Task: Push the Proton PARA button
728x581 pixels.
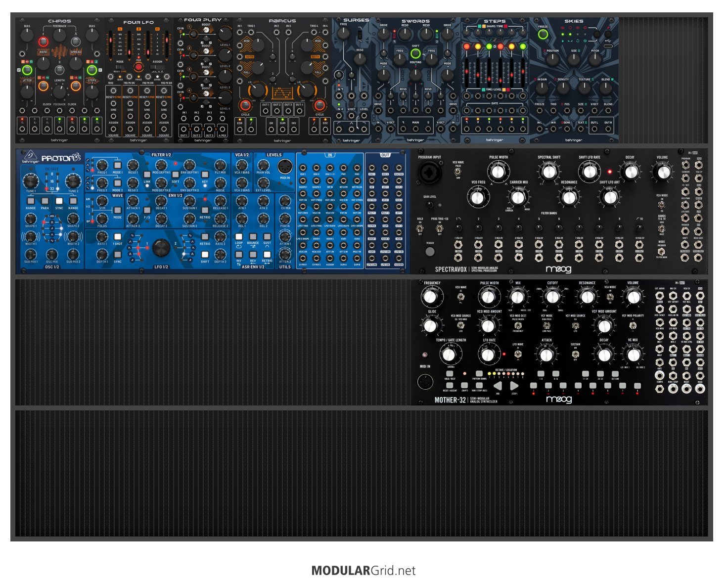Action: [45, 201]
